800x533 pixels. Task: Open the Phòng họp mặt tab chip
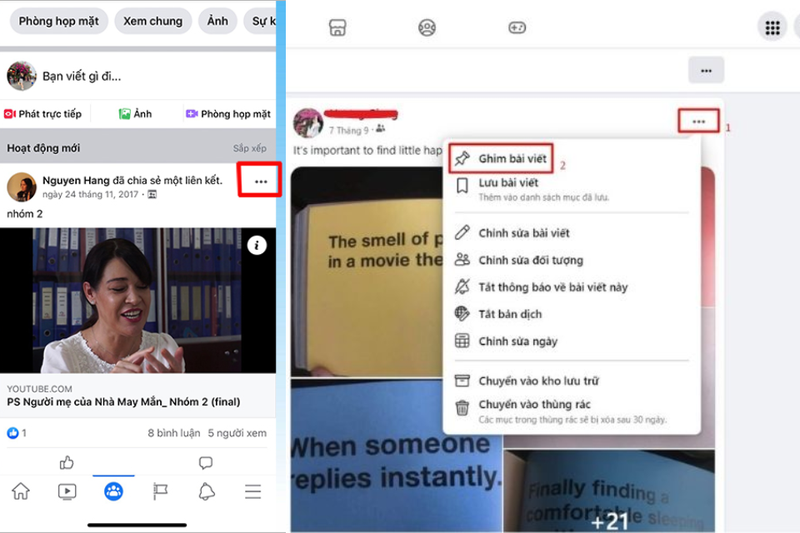59,21
